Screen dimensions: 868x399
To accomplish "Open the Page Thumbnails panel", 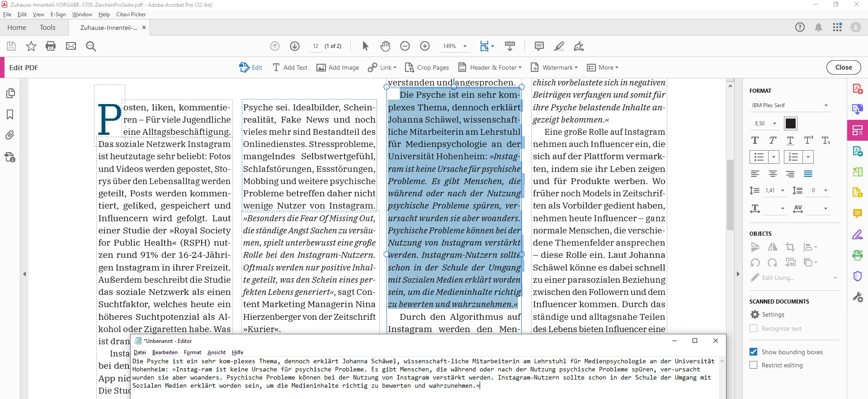I will click(10, 93).
